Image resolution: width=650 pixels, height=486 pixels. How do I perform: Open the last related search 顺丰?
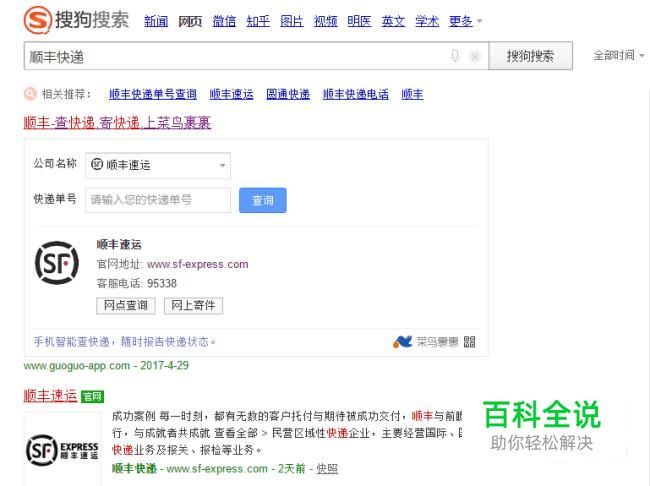pyautogui.click(x=412, y=95)
